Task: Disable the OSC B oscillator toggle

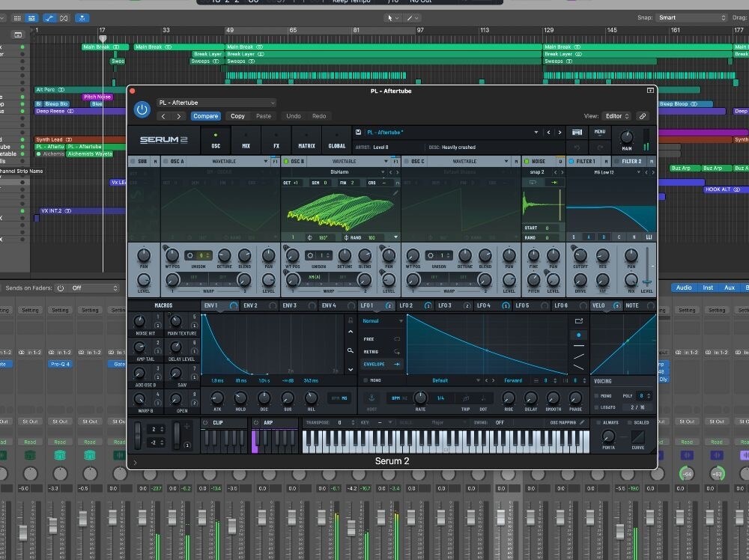Action: coord(286,162)
